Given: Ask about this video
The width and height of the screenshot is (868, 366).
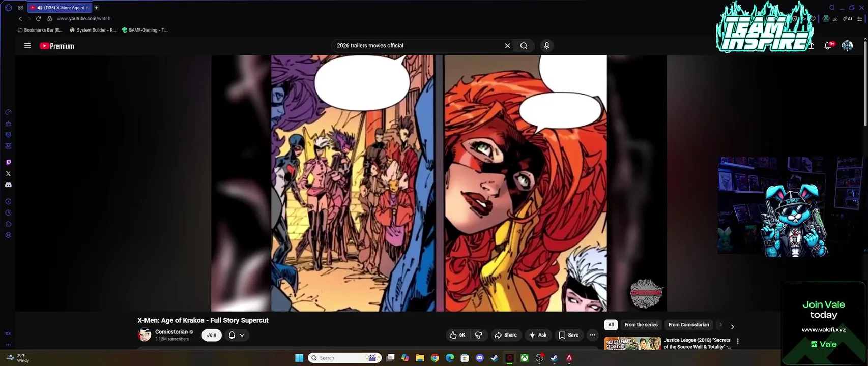Looking at the screenshot, I should pos(538,335).
